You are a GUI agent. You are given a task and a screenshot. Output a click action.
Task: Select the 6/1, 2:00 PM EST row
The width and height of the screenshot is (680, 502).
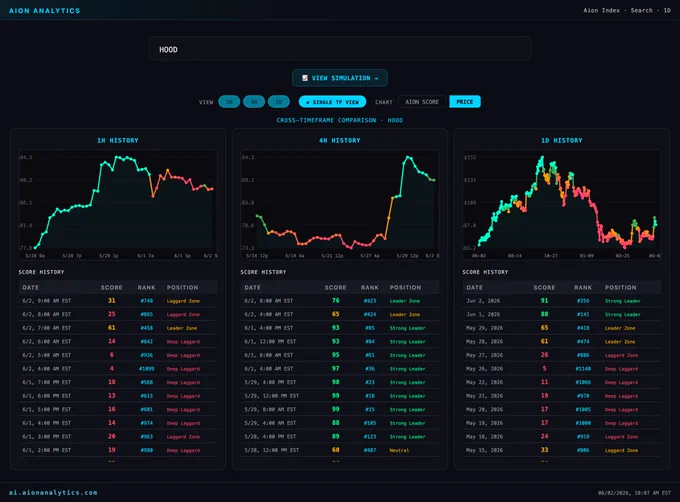click(118, 450)
